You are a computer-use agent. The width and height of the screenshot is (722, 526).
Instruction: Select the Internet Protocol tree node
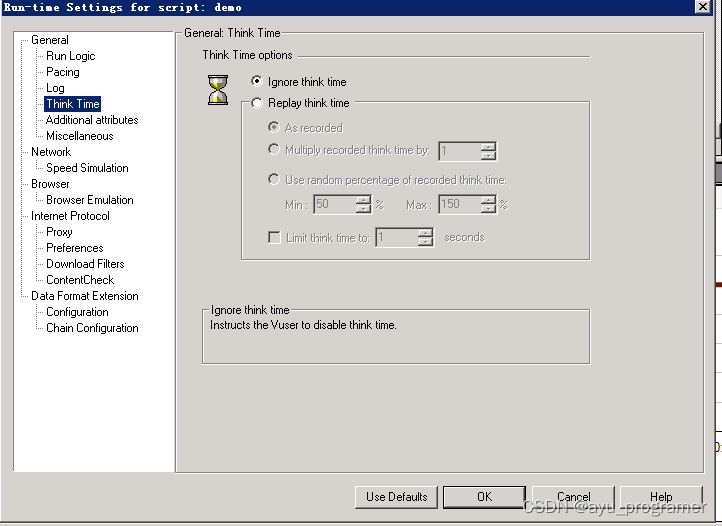click(x=70, y=216)
